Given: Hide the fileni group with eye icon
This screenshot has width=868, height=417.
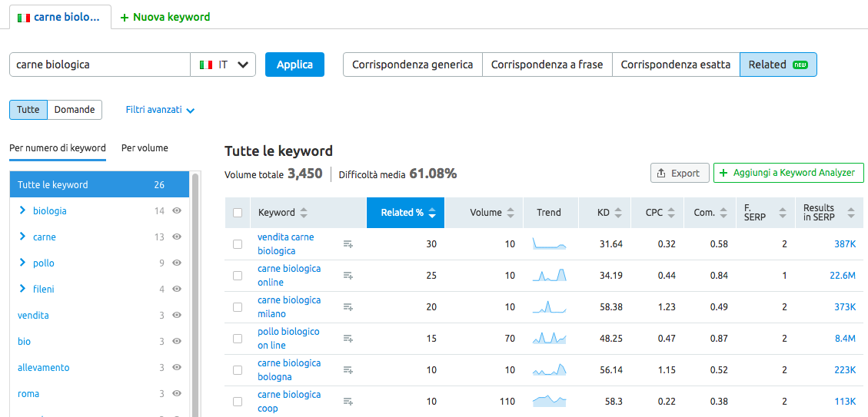Looking at the screenshot, I should [x=177, y=290].
